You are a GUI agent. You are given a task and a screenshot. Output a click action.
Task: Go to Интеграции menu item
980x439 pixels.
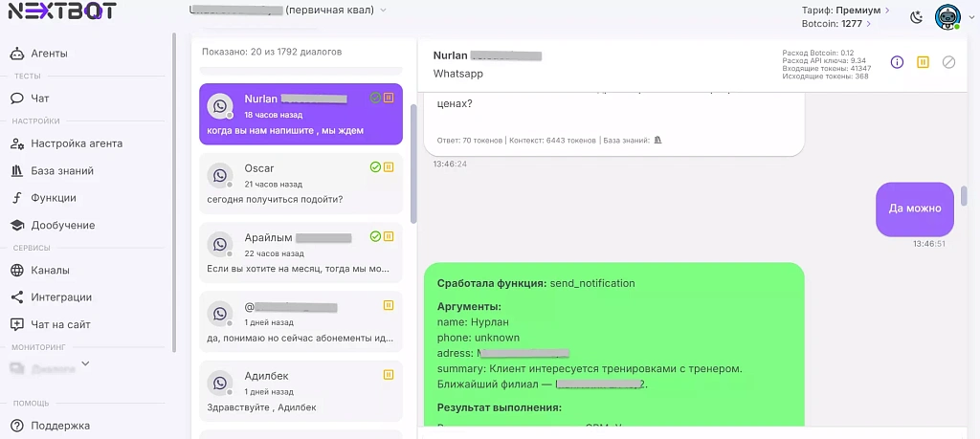61,296
